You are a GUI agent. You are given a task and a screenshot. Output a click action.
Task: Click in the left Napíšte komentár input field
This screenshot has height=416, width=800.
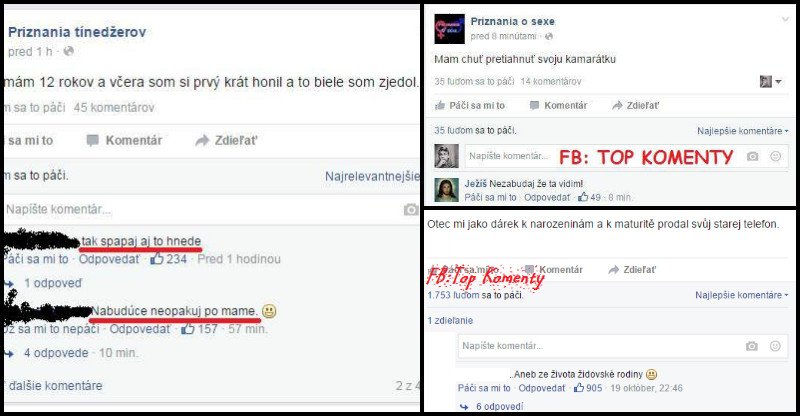click(204, 209)
